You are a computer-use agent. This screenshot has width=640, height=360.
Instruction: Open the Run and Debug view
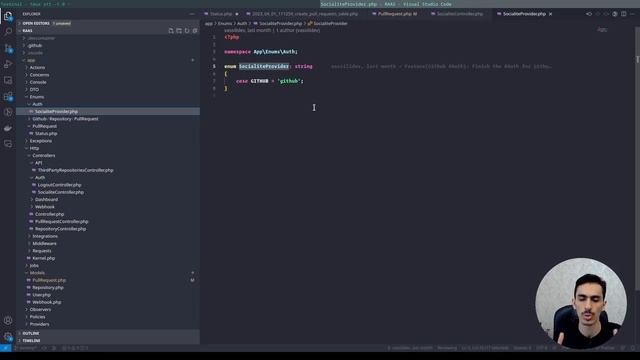click(x=8, y=64)
